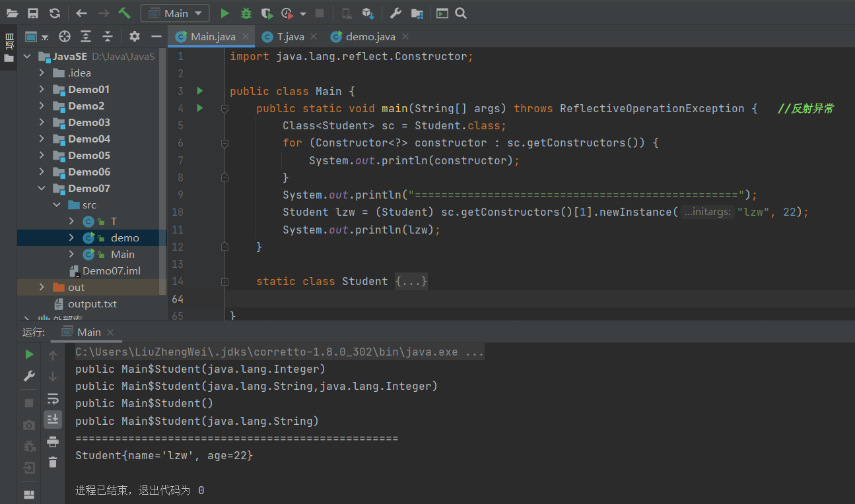Click run panel wrench settings icon
This screenshot has height=504, width=855.
[29, 376]
